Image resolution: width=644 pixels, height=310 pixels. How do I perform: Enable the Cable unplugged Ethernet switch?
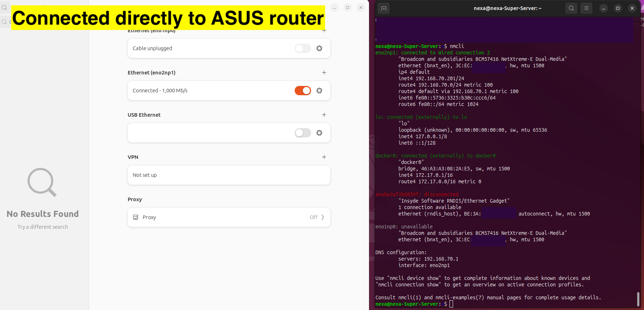click(x=303, y=48)
